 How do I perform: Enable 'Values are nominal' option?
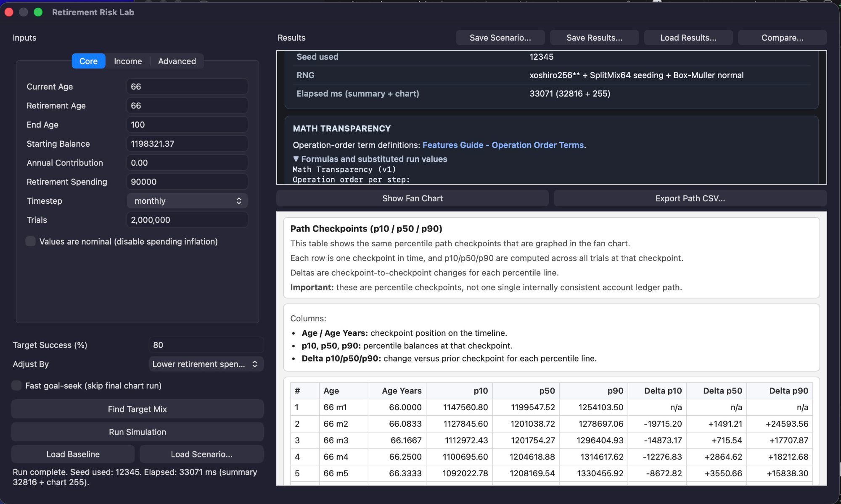tap(30, 241)
